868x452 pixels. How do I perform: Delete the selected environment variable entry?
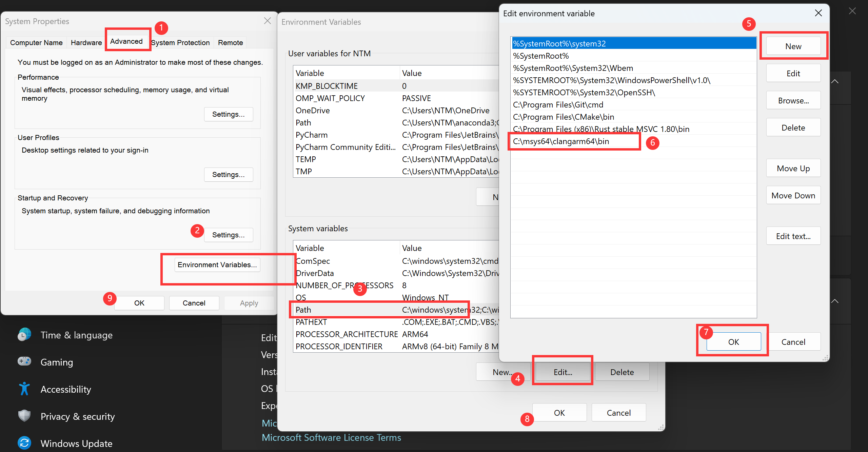[x=793, y=127]
